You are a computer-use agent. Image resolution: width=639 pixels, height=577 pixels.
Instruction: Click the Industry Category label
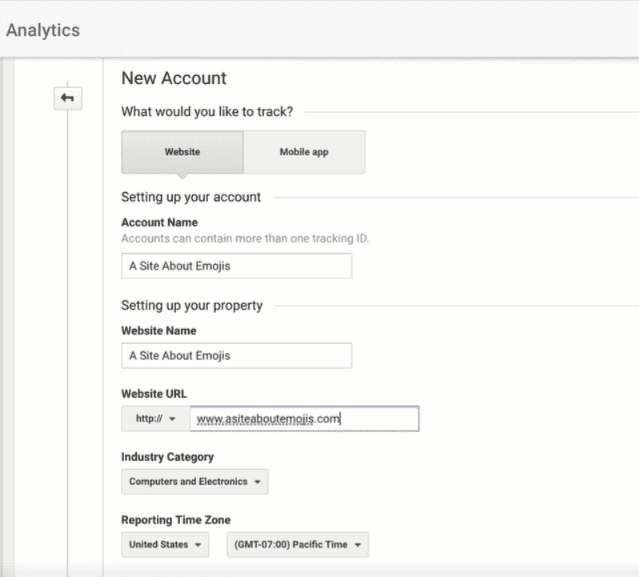coord(167,457)
